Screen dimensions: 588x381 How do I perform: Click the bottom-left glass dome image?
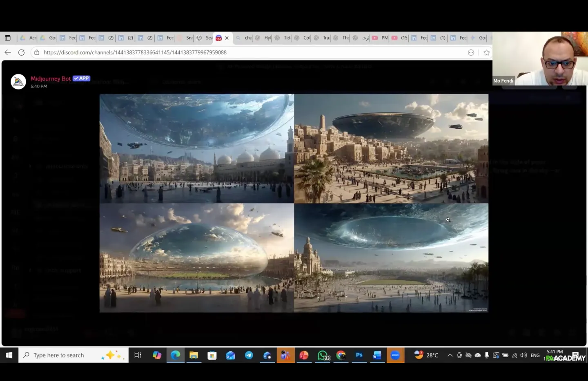(x=196, y=258)
